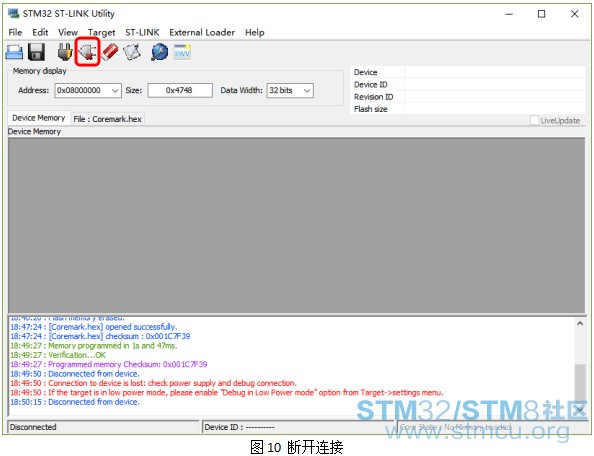Switch to File : Coremark.hex tab
Image resolution: width=594 pixels, height=456 pixels.
coord(107,119)
